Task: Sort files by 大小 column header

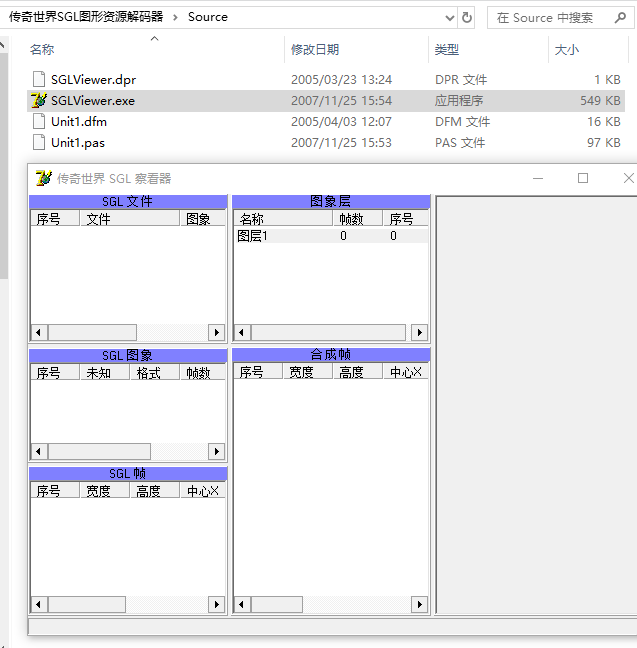Action: tap(566, 49)
